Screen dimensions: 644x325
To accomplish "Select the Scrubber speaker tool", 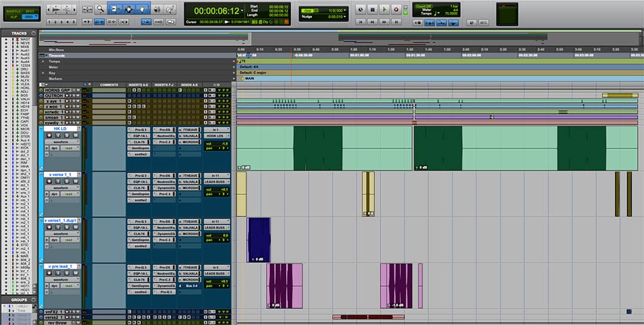I will [157, 9].
